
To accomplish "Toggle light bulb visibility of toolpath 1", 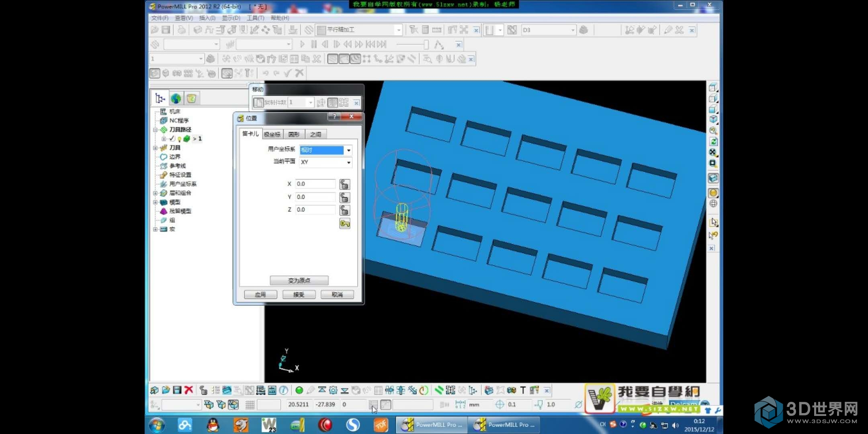I will tap(179, 139).
